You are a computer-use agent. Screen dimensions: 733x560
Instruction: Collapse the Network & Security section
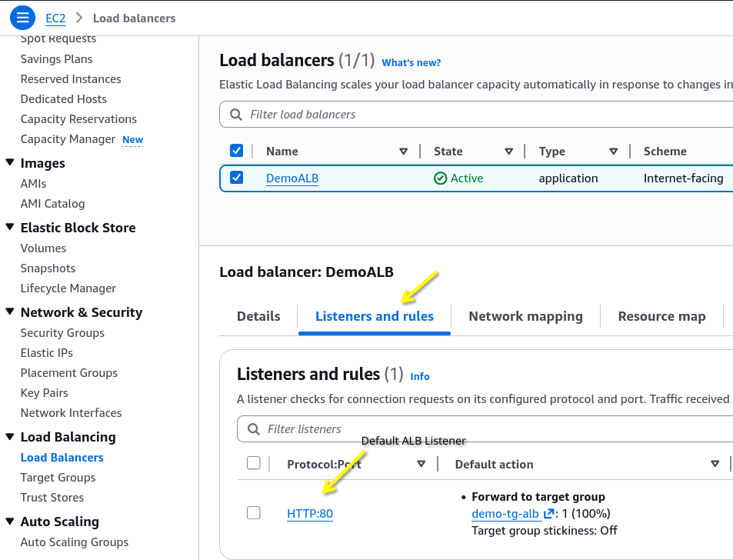10,312
